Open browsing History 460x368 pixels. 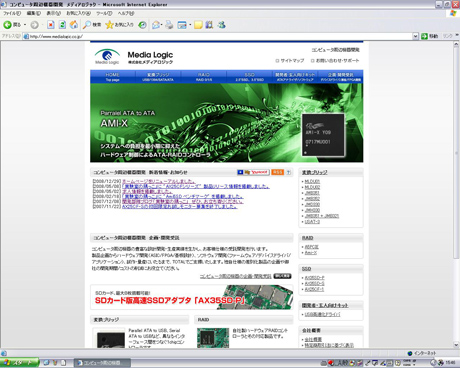point(142,25)
